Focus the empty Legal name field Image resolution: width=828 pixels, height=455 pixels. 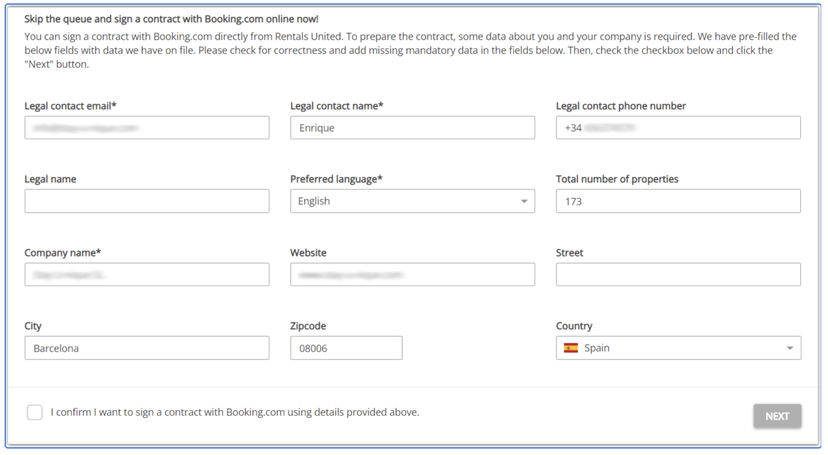pos(147,201)
